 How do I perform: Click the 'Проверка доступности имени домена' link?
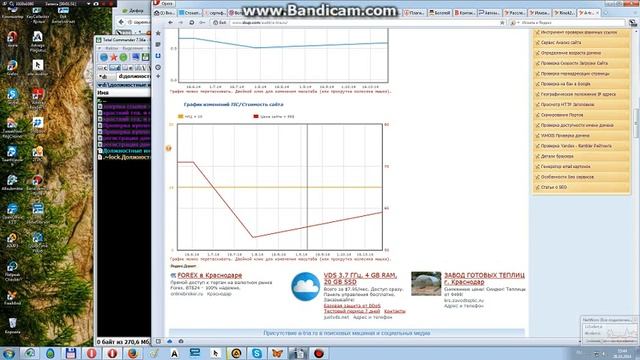point(577,125)
